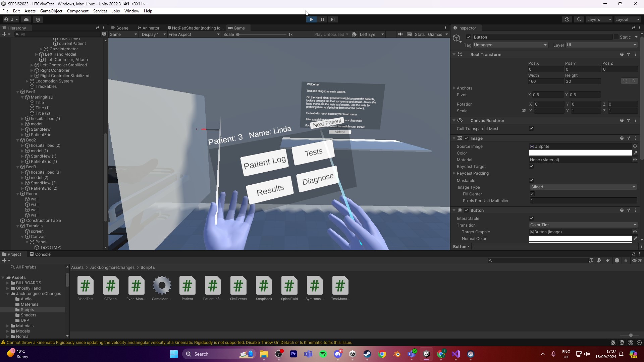Toggle the Interactable checkbox

pyautogui.click(x=531, y=218)
